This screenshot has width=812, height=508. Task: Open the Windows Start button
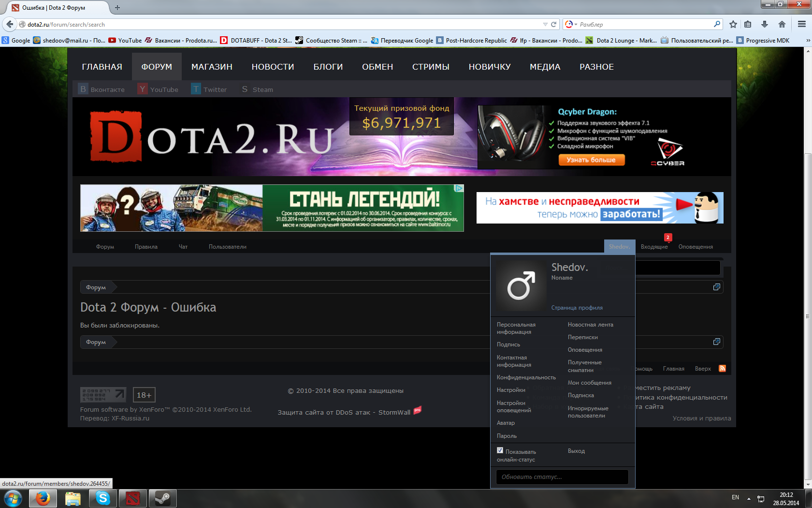click(x=13, y=498)
